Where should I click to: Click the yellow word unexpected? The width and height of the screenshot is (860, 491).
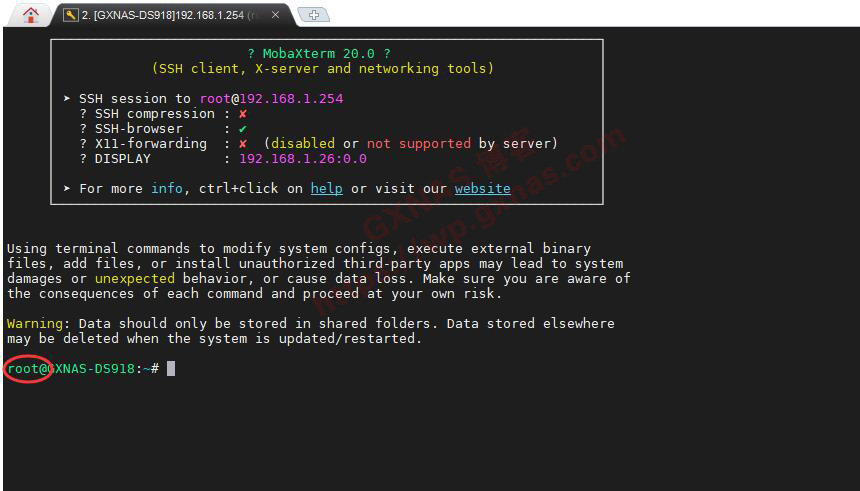tap(134, 279)
